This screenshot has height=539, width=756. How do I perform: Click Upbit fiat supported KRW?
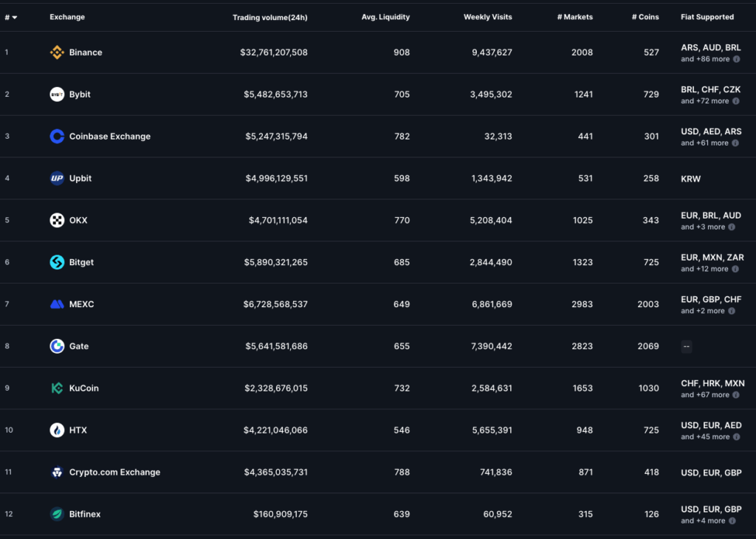(690, 179)
